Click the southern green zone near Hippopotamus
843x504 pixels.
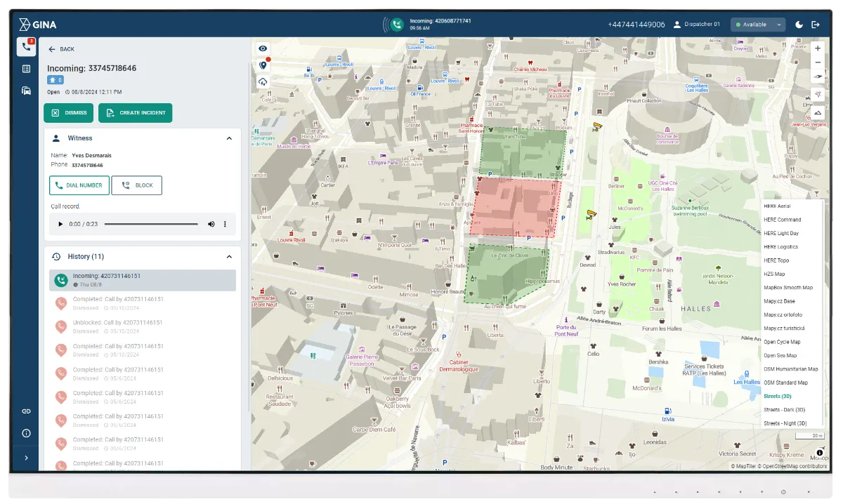[x=506, y=274]
